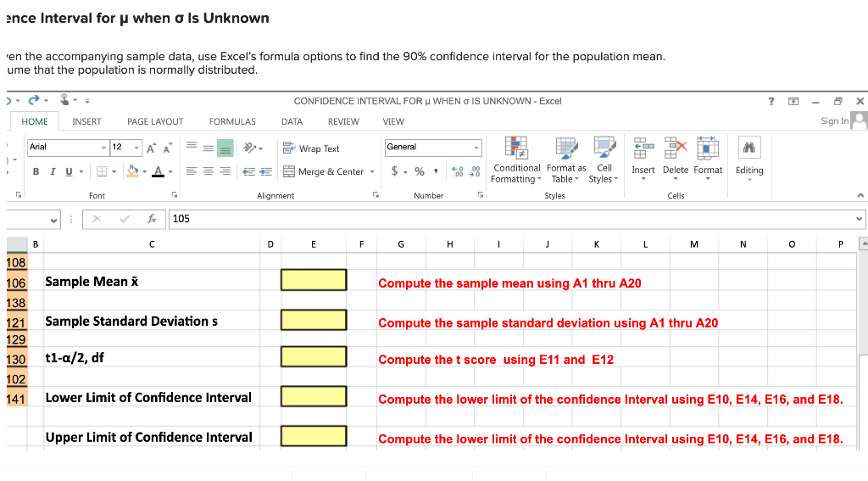Select Middle Align icon
This screenshot has height=481, width=868.
[209, 148]
